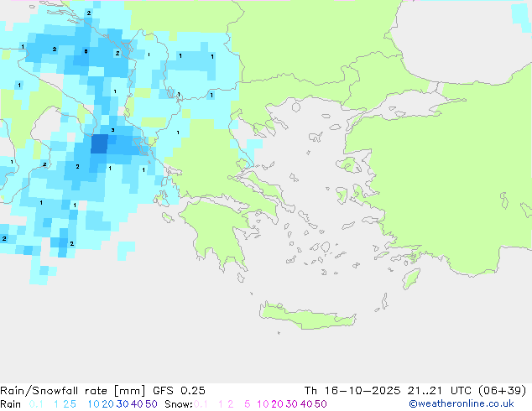This screenshot has height=411, width=532.
Task: Select the "GFS 0.25" model label
Action: (x=179, y=391)
